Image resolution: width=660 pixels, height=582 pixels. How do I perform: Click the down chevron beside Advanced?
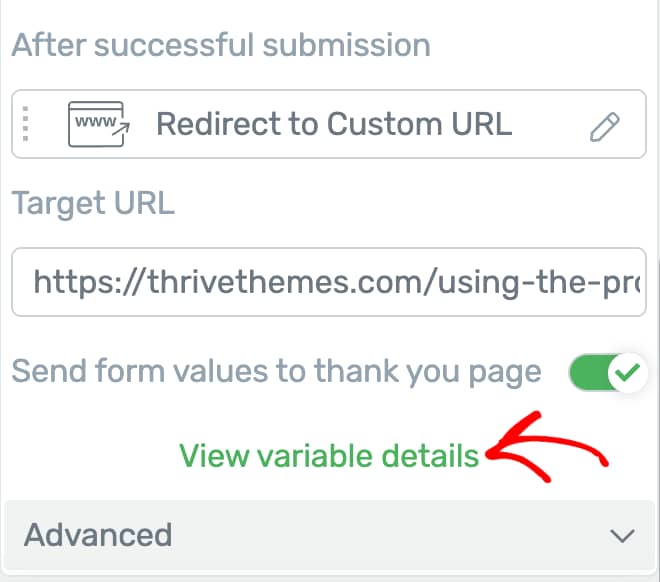(622, 536)
